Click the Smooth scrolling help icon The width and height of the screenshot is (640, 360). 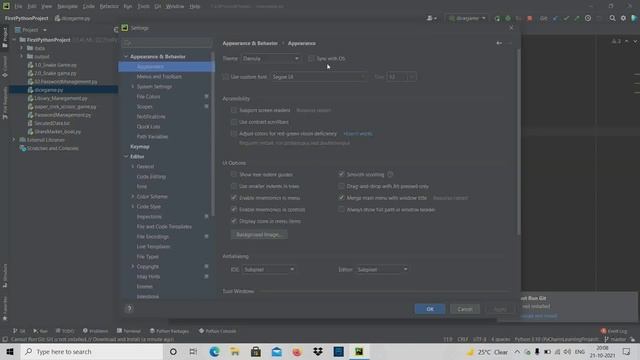coord(391,174)
